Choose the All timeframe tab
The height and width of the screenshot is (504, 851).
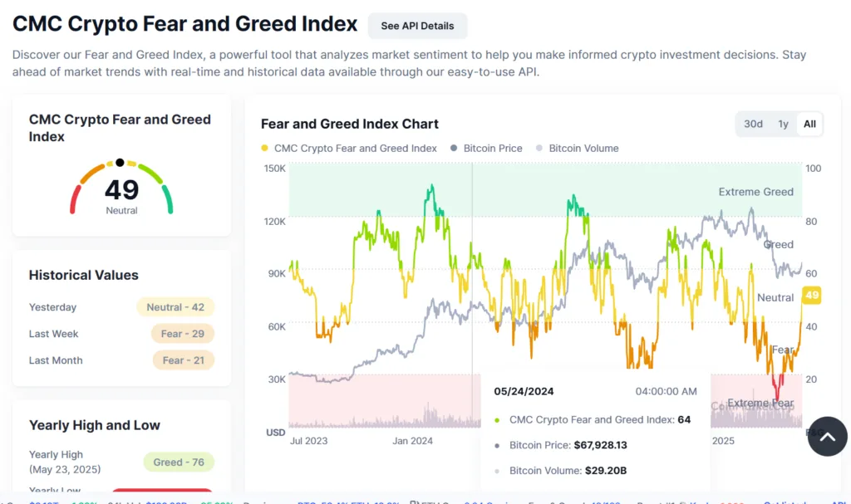coord(809,123)
